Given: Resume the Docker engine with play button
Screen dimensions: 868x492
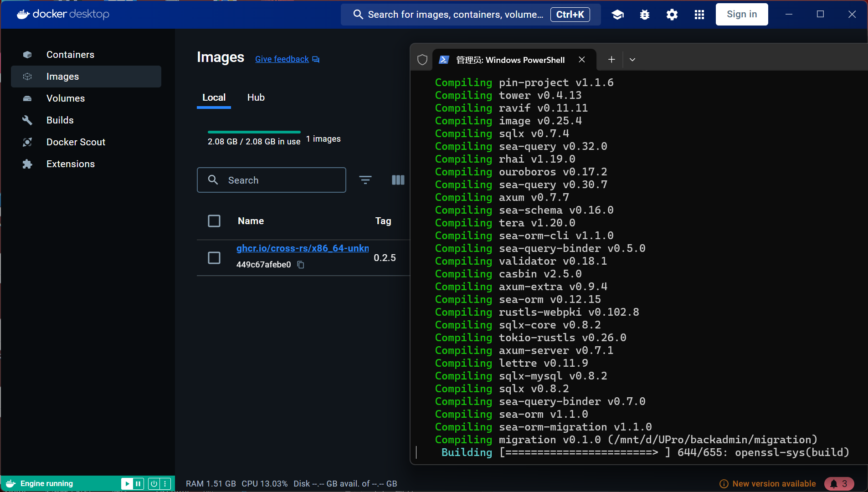Looking at the screenshot, I should [127, 484].
